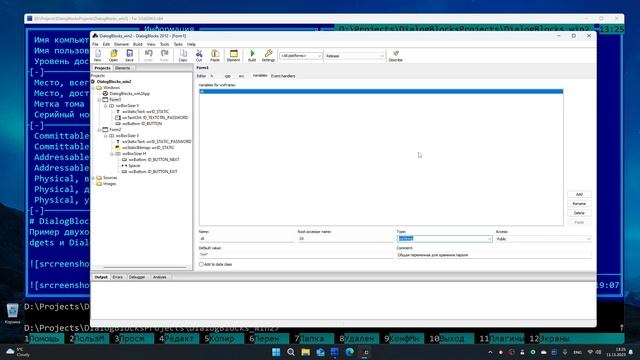This screenshot has height=360, width=640.
Task: Click the Copy toolbar icon
Action: pos(183,56)
